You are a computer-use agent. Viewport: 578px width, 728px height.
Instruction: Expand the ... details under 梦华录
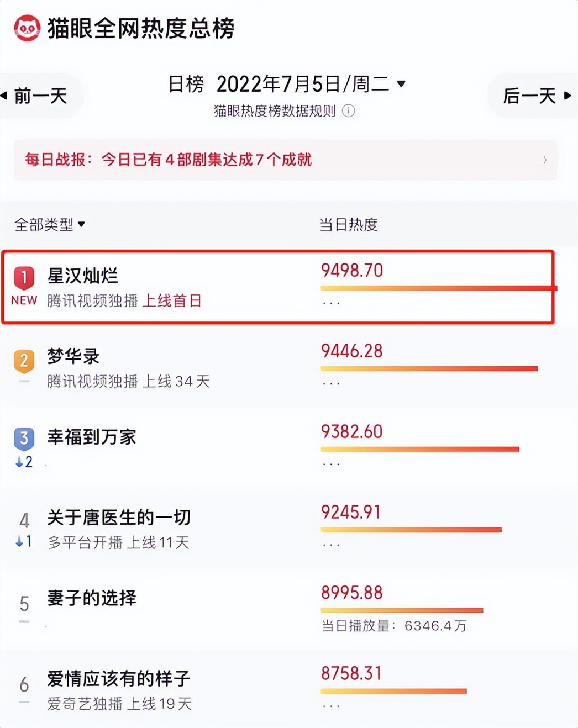[331, 382]
